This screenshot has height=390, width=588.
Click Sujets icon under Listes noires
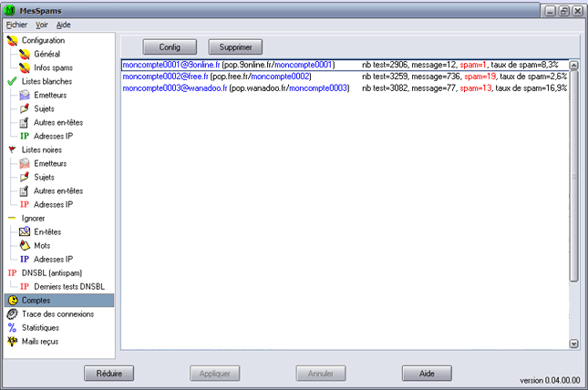[25, 178]
